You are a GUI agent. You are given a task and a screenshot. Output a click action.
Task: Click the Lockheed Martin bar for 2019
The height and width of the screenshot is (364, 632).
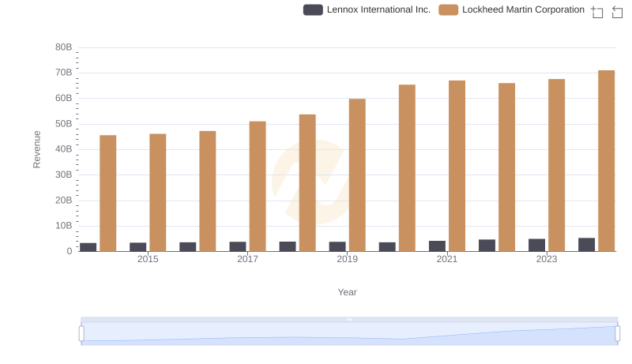(357, 175)
